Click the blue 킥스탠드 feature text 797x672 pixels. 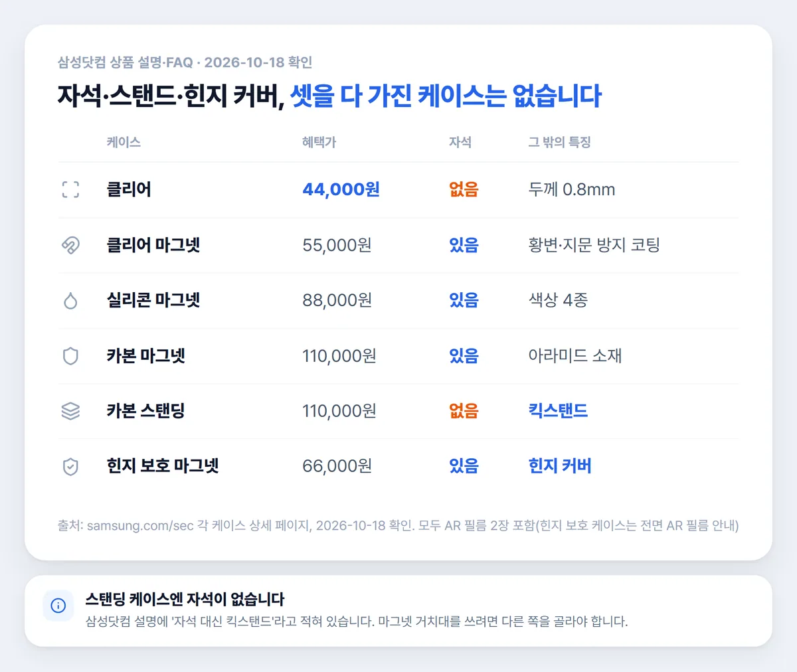(558, 411)
